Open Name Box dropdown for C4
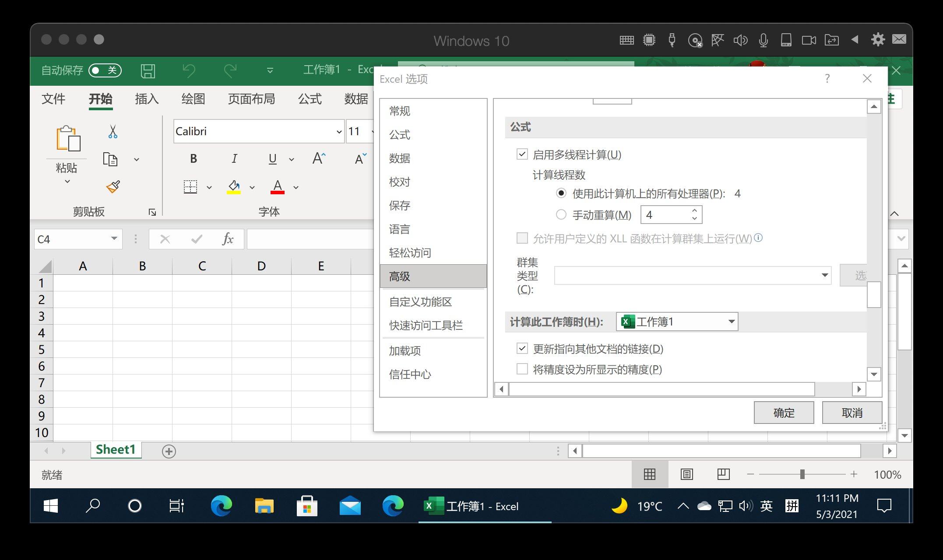 pos(114,238)
